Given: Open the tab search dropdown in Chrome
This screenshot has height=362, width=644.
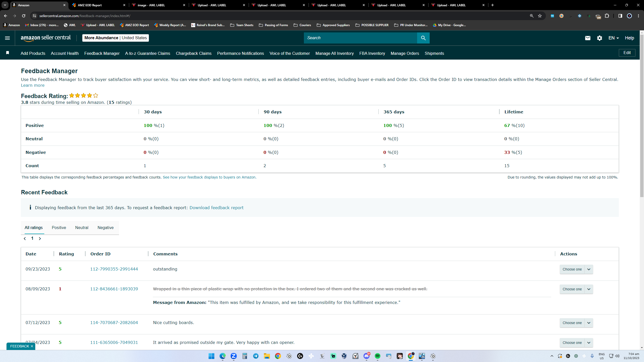Looking at the screenshot, I should (5, 5).
